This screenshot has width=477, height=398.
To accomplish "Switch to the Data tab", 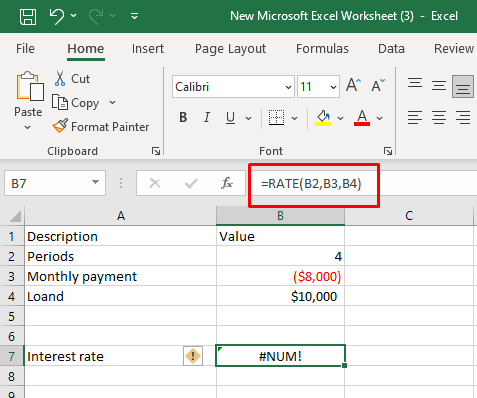I will 391,49.
